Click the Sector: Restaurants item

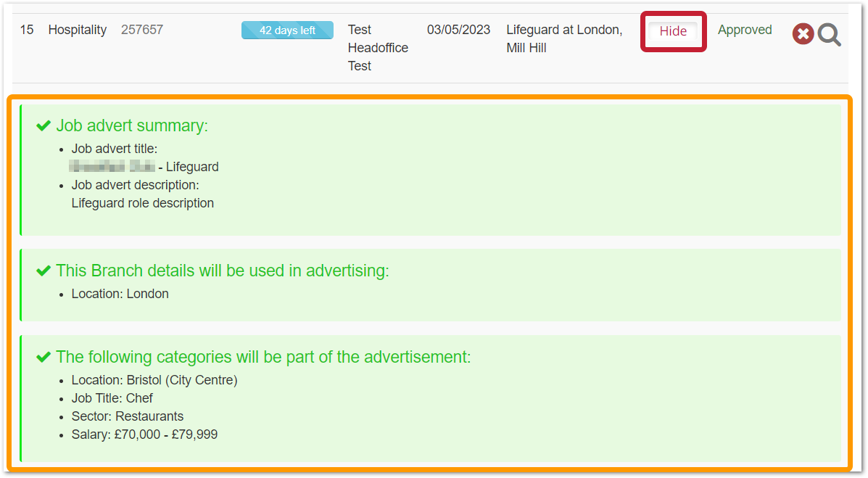pyautogui.click(x=127, y=416)
